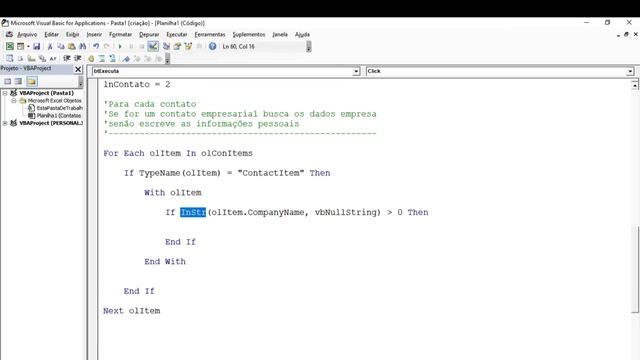Open Standard toolbar options arrow
Screen dimensions: 640x360
[x=309, y=47]
